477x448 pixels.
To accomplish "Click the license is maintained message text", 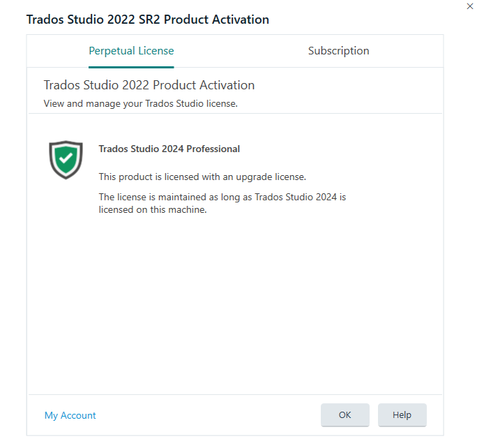I will coord(222,203).
